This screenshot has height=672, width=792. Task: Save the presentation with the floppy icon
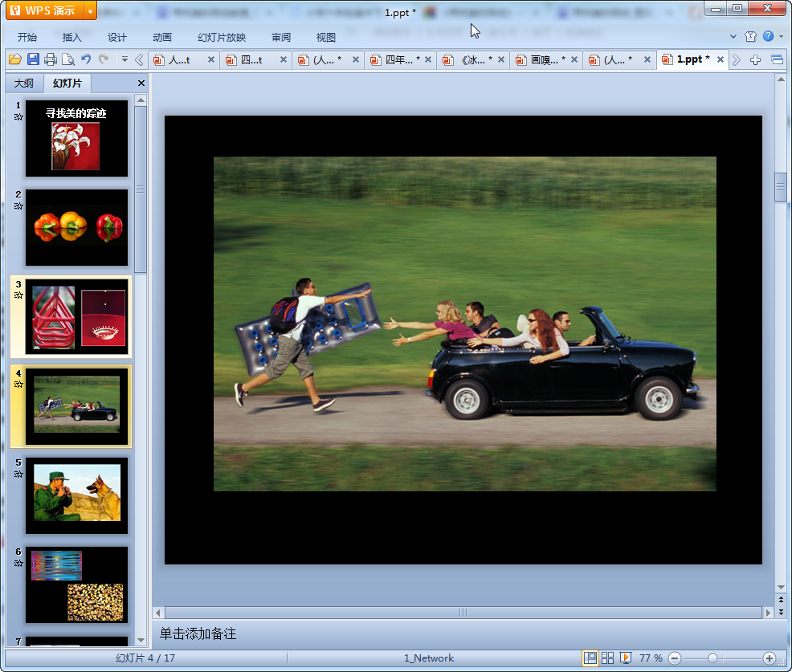click(x=34, y=59)
